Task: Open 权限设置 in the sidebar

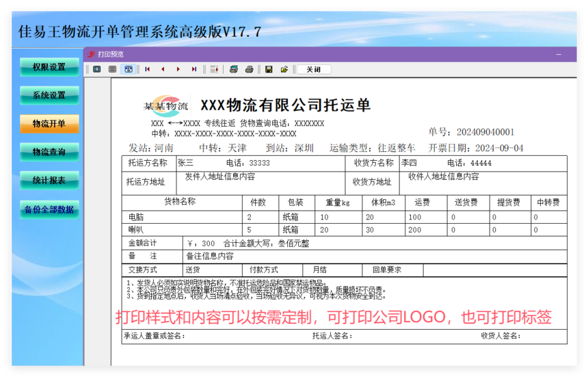Action: 49,67
